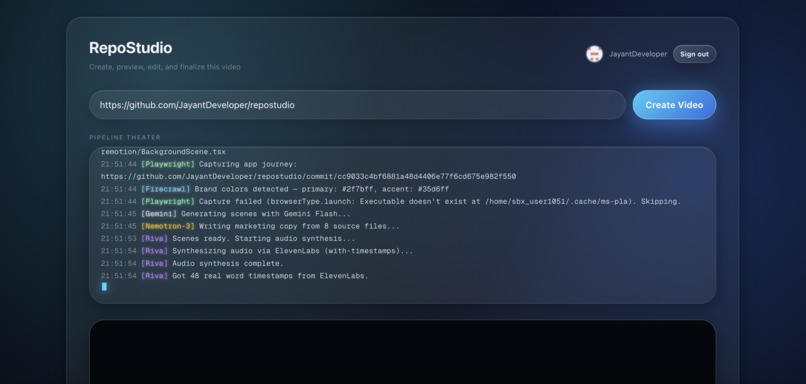Click the remotion/BackgroundScene.tsx log line
The height and width of the screenshot is (384, 806).
point(163,152)
